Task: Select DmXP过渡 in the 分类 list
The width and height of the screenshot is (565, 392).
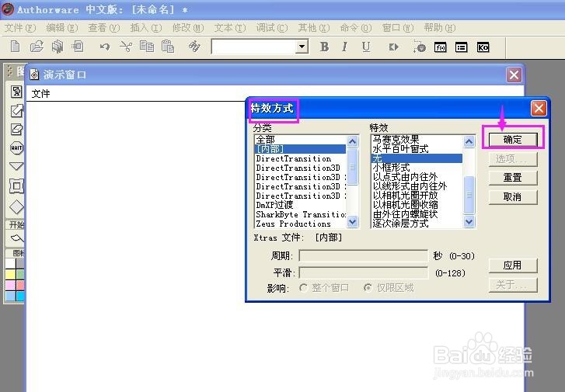Action: click(x=301, y=205)
